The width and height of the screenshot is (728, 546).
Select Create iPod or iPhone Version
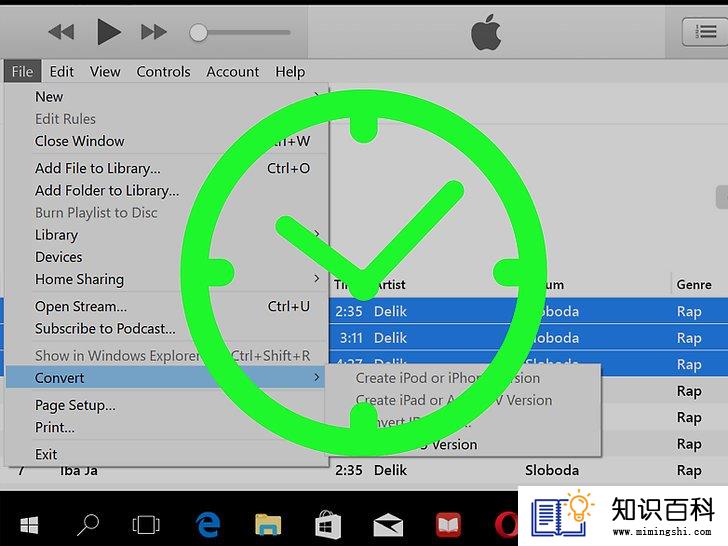coord(463,378)
